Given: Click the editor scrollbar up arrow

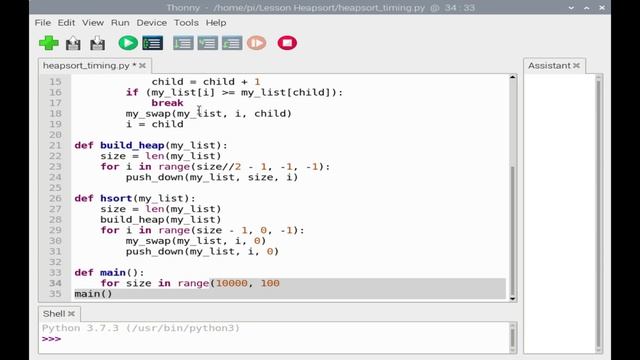Looking at the screenshot, I should coord(513,78).
